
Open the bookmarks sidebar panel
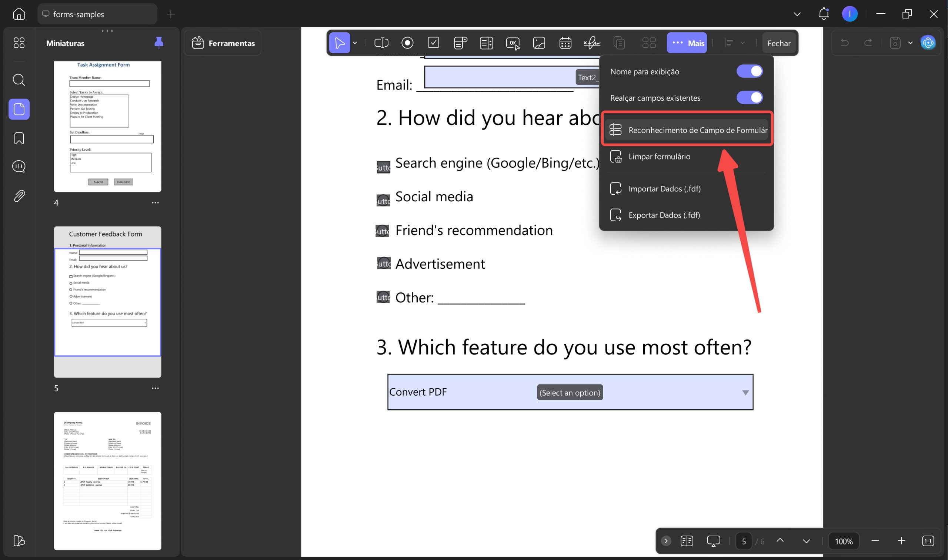[x=19, y=138]
